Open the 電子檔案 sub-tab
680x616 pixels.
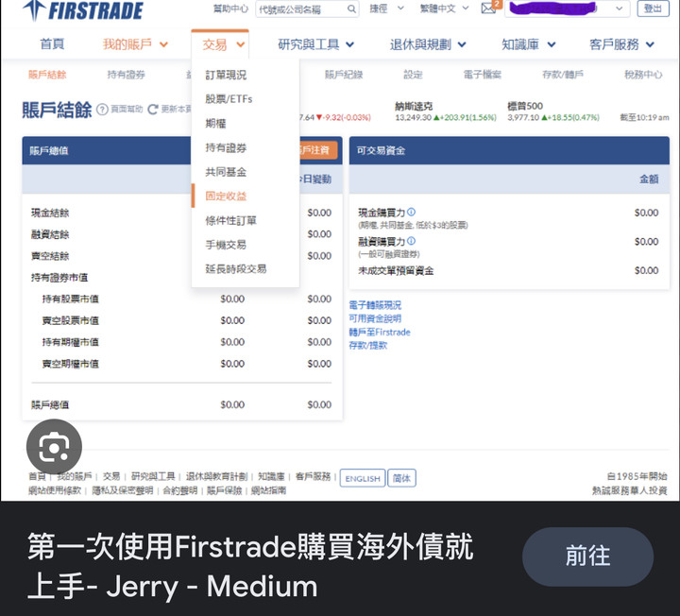pyautogui.click(x=483, y=75)
